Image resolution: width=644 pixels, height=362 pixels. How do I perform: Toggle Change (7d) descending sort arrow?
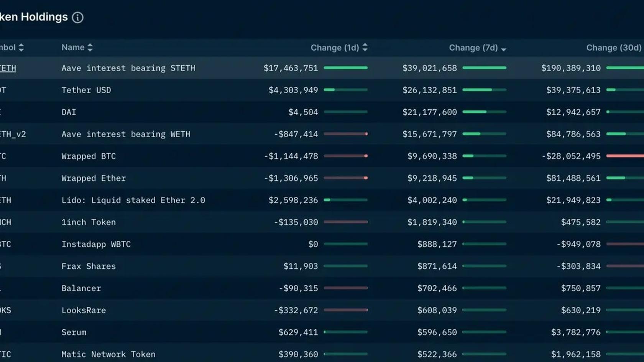(504, 49)
